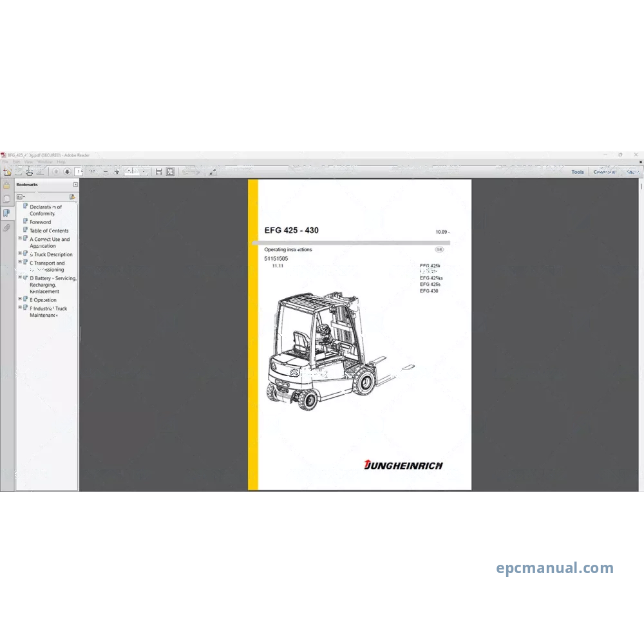Go to the Foreword bookmark

coord(40,222)
